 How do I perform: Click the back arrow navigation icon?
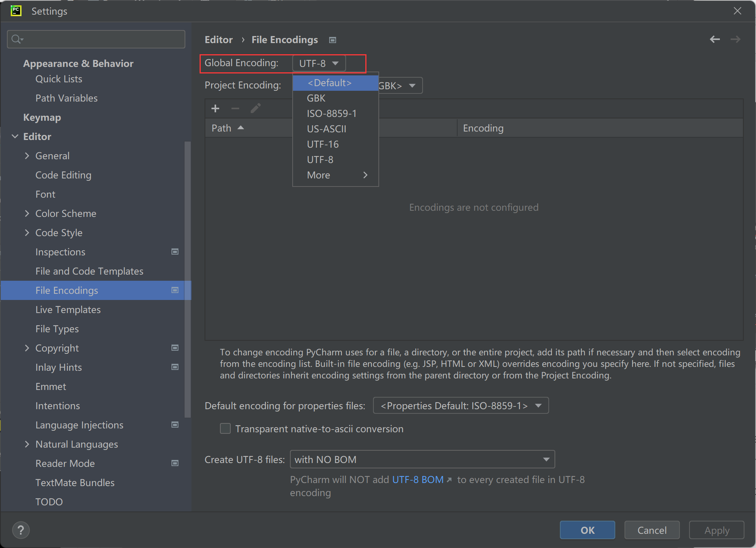click(714, 39)
